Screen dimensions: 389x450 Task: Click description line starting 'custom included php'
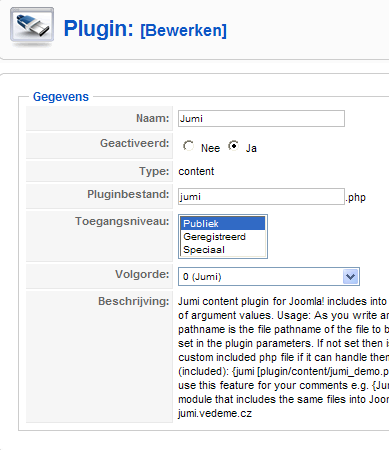(283, 357)
